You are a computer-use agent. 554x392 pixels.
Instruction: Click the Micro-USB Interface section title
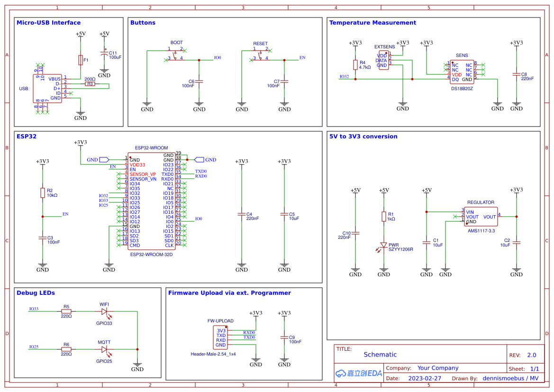coord(50,22)
